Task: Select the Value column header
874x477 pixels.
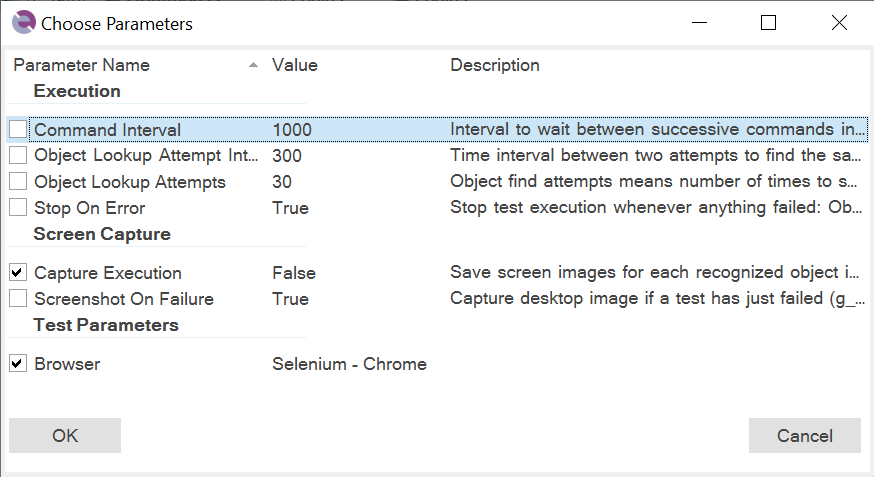Action: pos(295,65)
